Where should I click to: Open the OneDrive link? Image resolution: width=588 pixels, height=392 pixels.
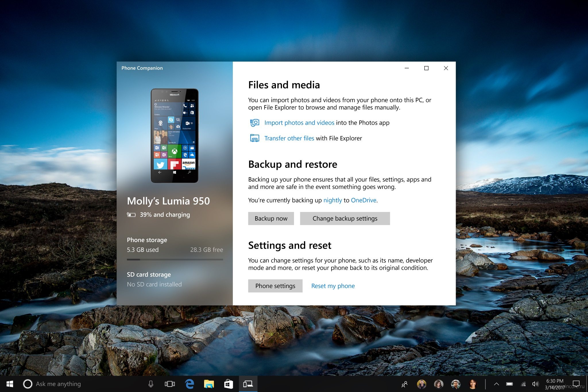click(363, 200)
